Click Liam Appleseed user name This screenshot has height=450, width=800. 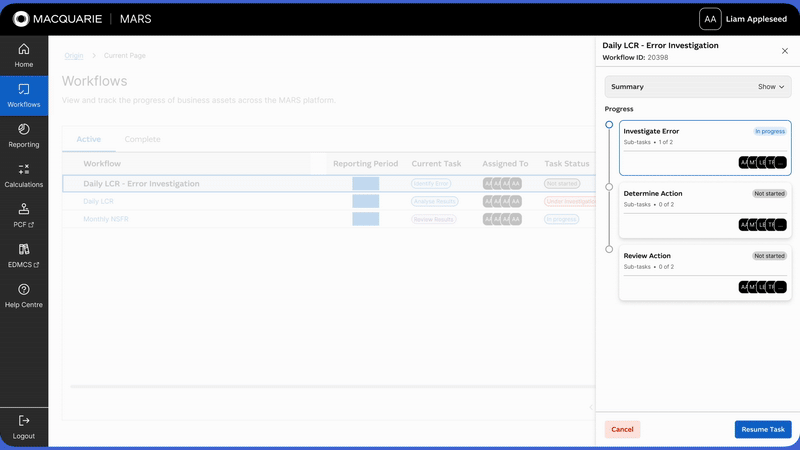pos(756,19)
